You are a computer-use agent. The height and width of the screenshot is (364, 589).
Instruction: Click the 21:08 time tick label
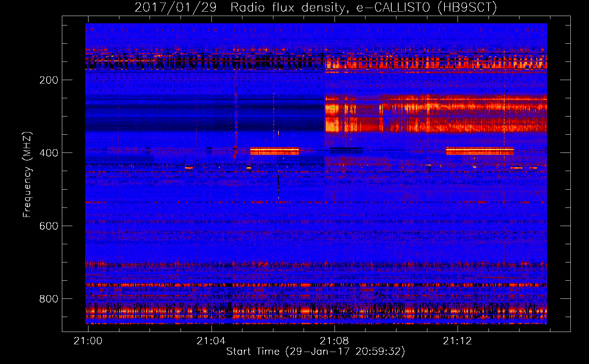[334, 341]
